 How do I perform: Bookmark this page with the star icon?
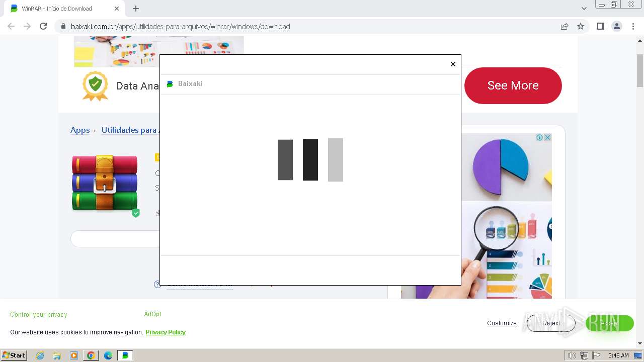pyautogui.click(x=581, y=26)
